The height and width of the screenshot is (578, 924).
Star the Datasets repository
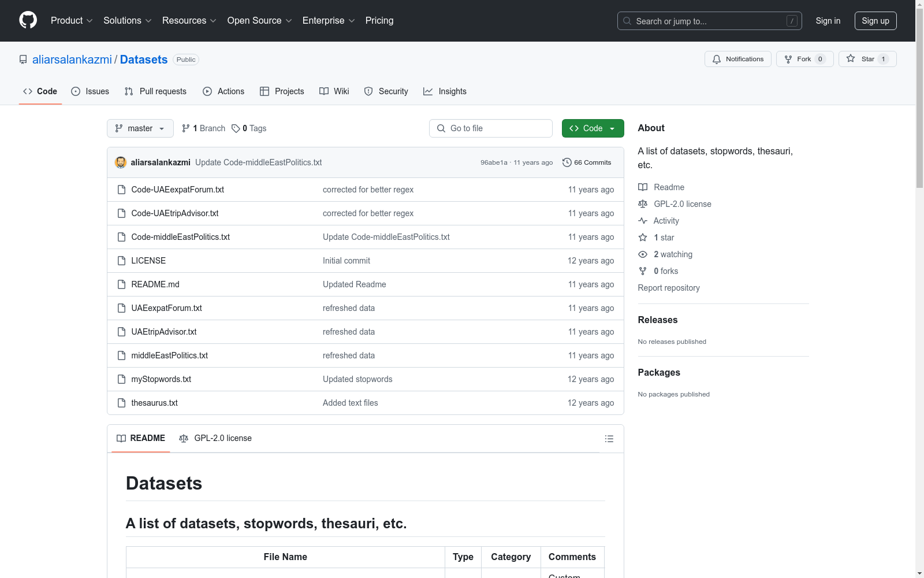click(867, 59)
